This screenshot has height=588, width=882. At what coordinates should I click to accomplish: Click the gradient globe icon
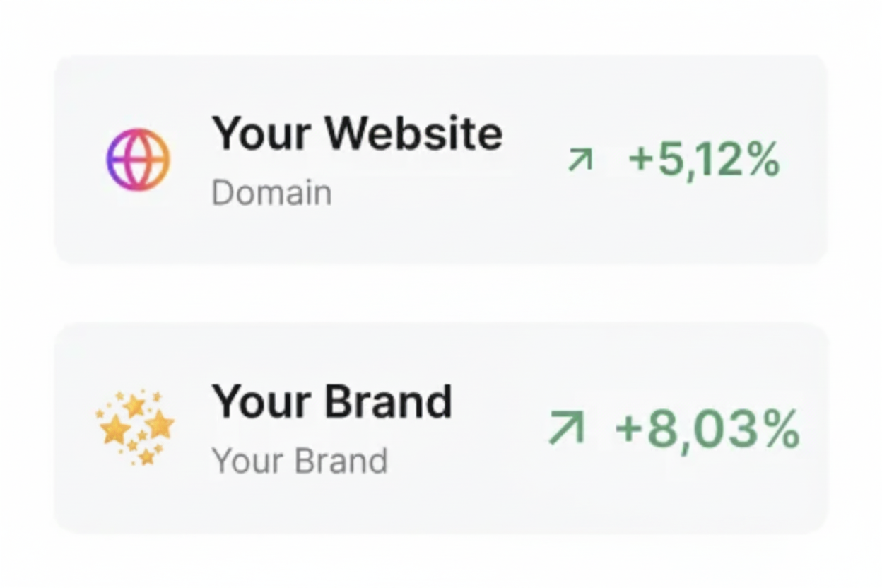(x=138, y=159)
